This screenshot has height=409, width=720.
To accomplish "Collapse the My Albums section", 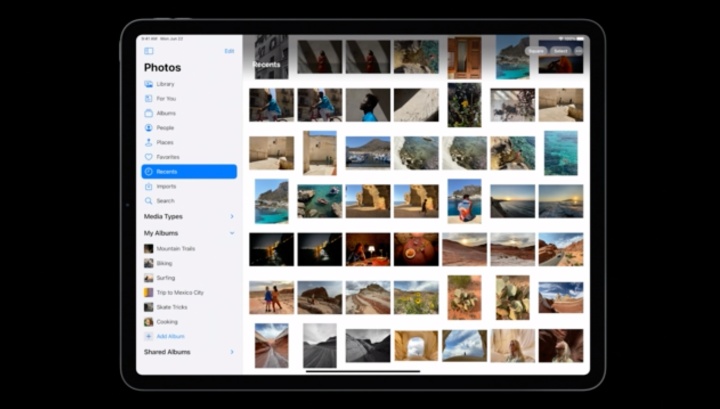I will point(232,233).
